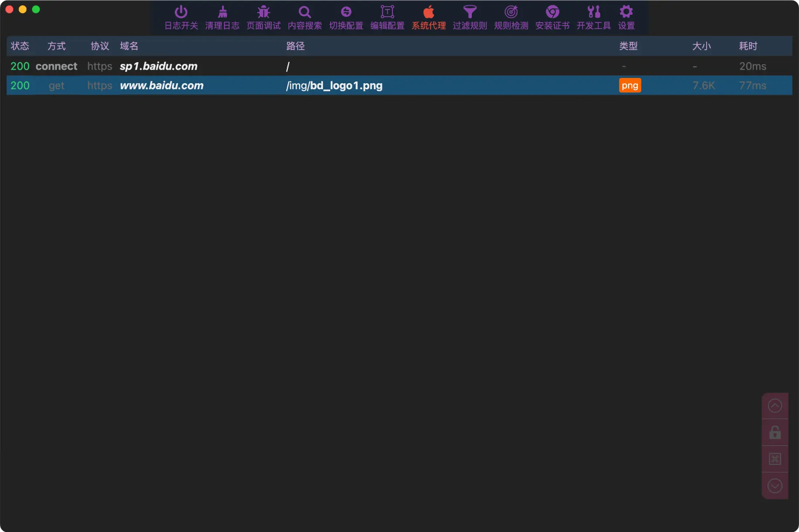Open 开发工具 developer tools

click(x=593, y=12)
